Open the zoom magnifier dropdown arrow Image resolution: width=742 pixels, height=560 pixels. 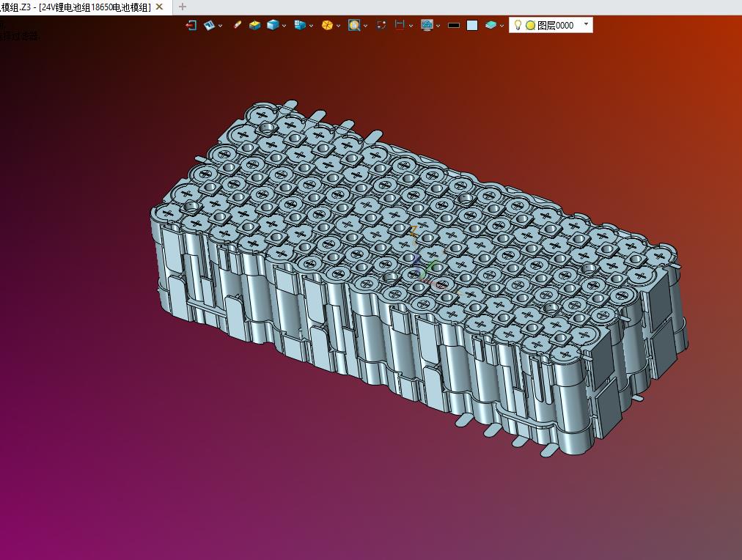(x=365, y=26)
